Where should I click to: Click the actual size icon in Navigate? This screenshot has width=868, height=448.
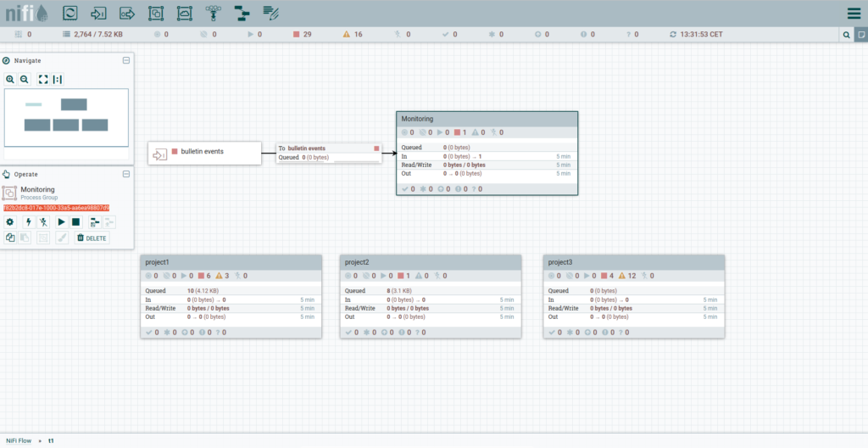click(x=58, y=79)
